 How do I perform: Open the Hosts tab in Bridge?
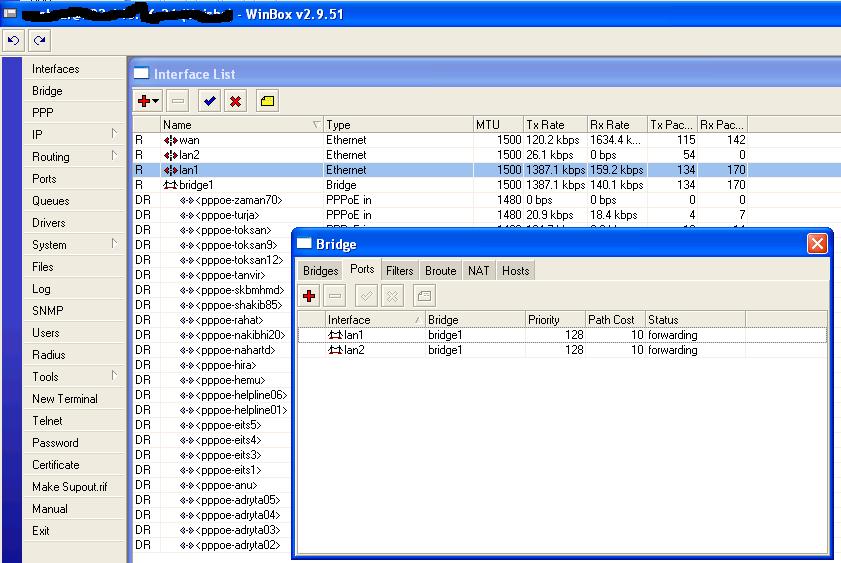(x=515, y=270)
